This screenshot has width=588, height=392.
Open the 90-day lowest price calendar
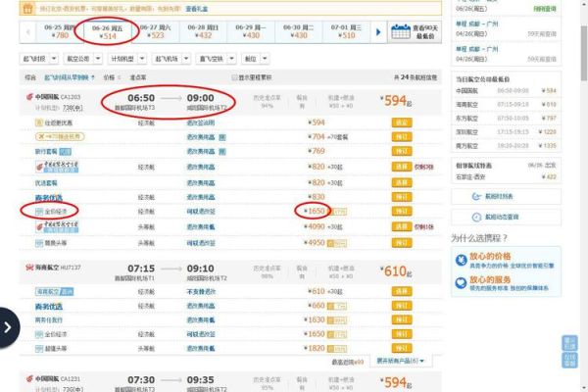[x=415, y=32]
